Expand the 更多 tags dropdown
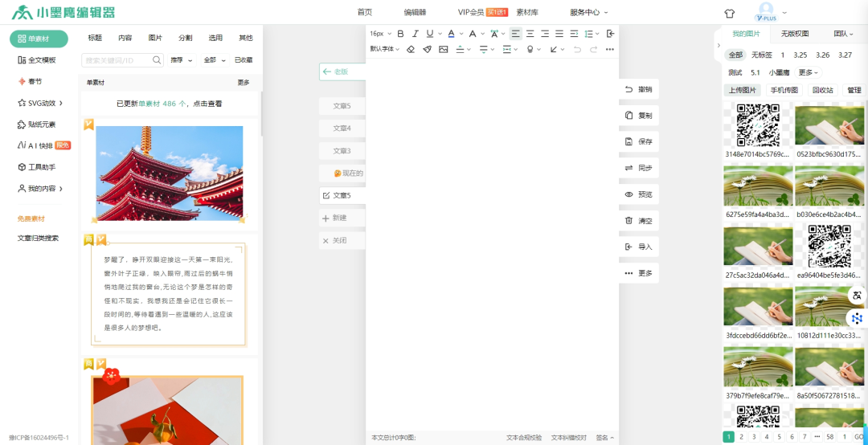 809,72
